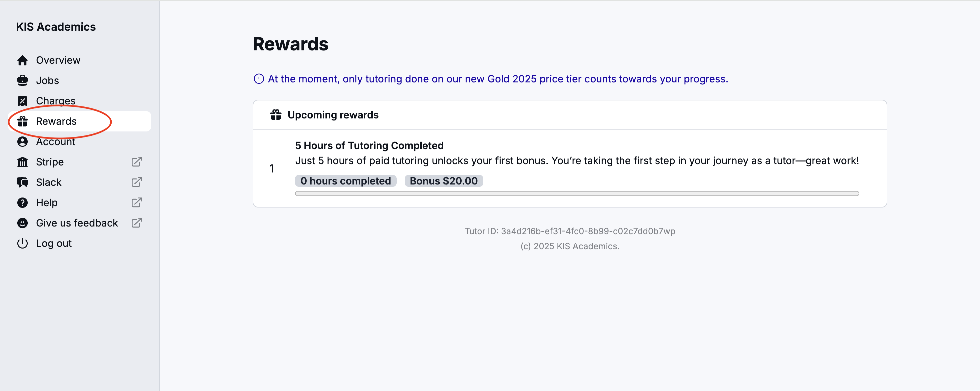Click the speech bubble icon for Slack
Screen dimensions: 980x391
pyautogui.click(x=22, y=182)
